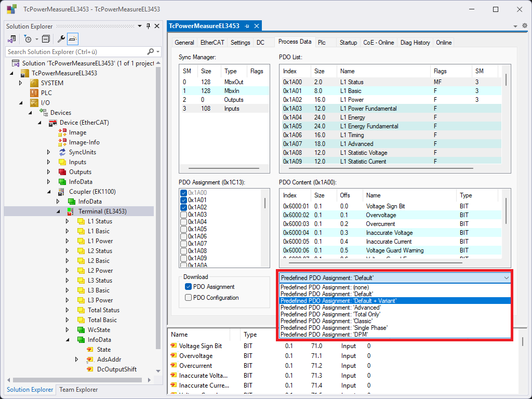532x399 pixels.
Task: Select the Terminal (EL3453) tree node
Action: tap(102, 211)
